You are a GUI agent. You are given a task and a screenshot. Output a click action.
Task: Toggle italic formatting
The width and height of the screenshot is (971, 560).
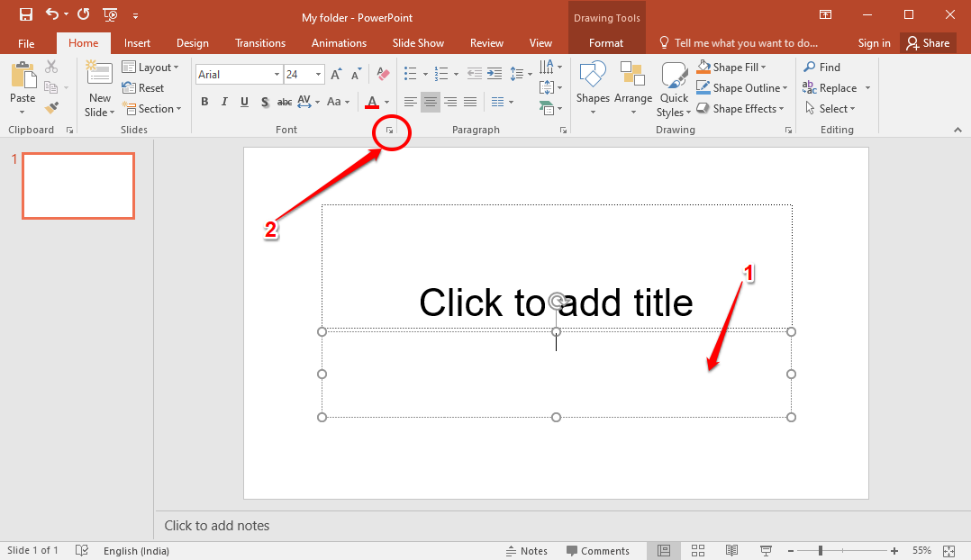point(224,102)
